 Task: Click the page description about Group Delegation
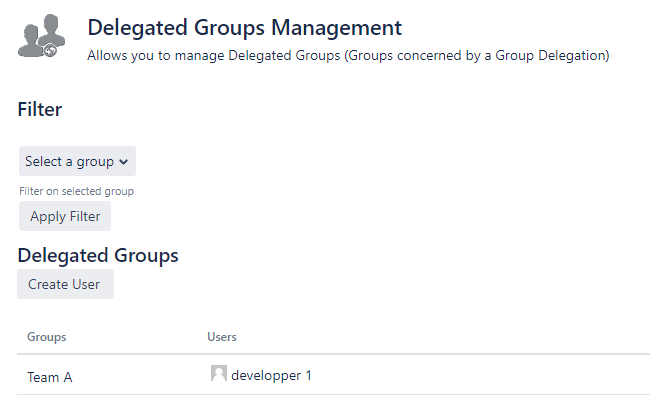coord(348,56)
